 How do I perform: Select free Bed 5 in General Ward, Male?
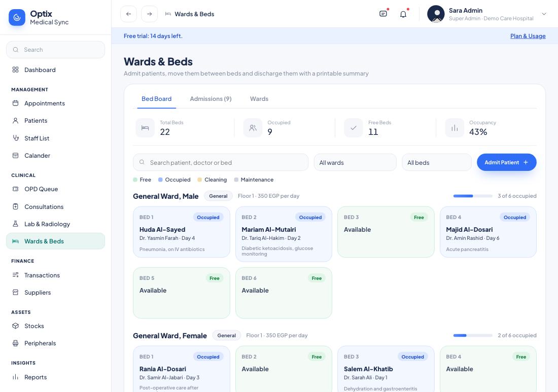click(182, 293)
